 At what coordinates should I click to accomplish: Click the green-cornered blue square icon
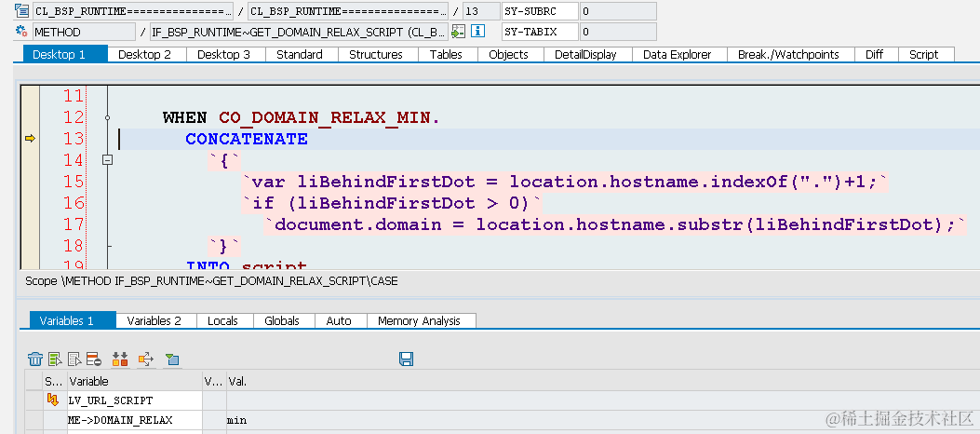tap(172, 359)
